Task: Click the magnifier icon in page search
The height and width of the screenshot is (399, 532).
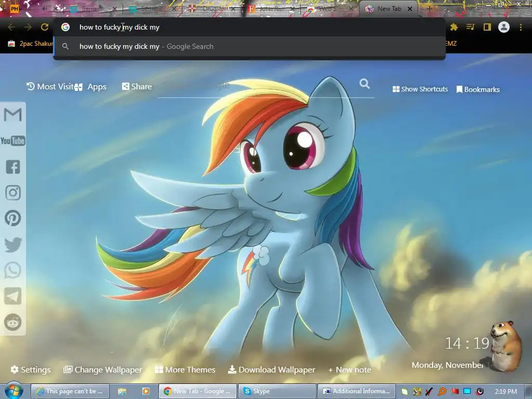Action: pos(364,84)
